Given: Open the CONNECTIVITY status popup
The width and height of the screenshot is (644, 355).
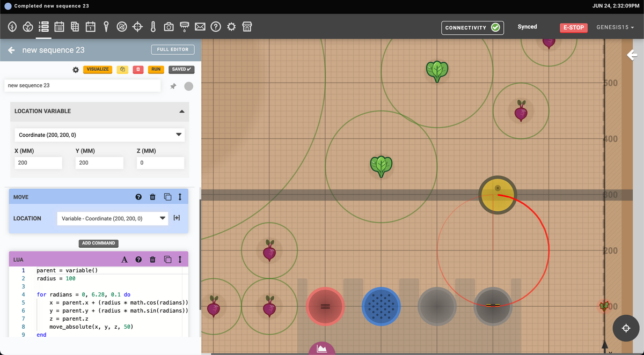Looking at the screenshot, I should coord(472,27).
